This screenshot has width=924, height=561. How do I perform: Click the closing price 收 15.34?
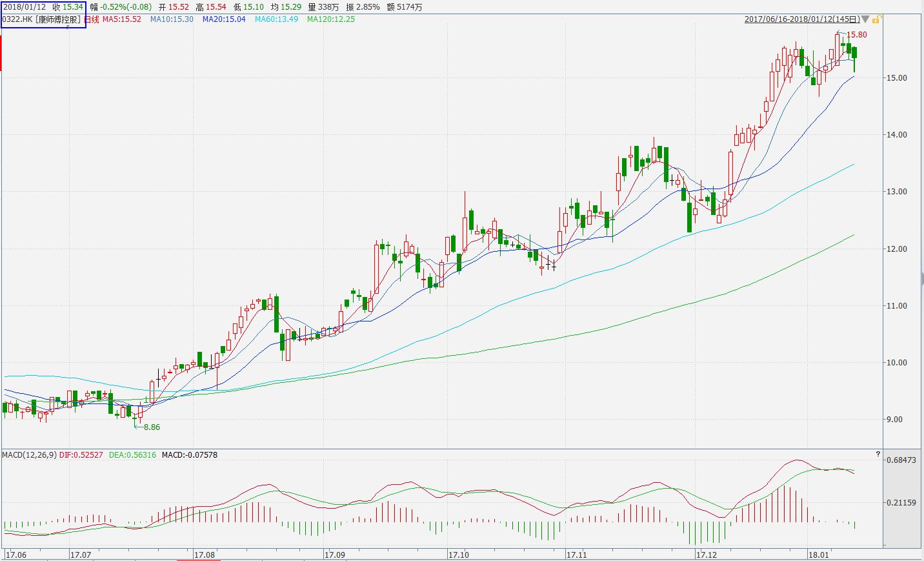tap(68, 7)
